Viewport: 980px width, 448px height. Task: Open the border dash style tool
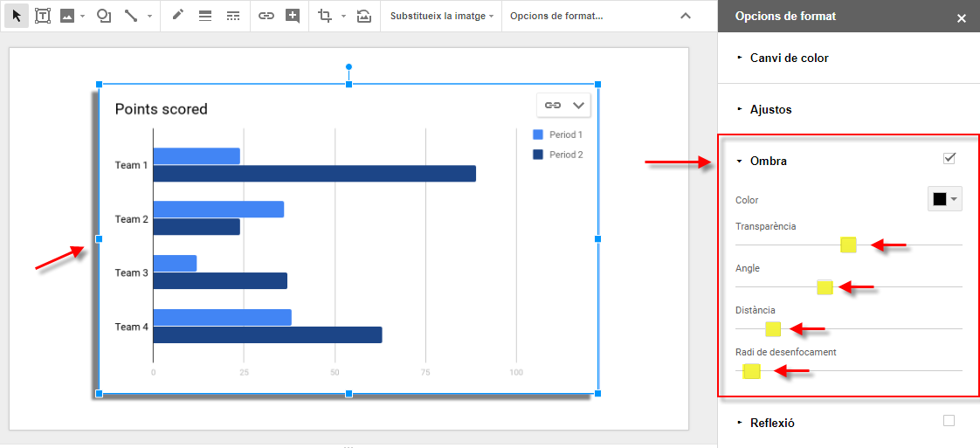click(x=232, y=17)
